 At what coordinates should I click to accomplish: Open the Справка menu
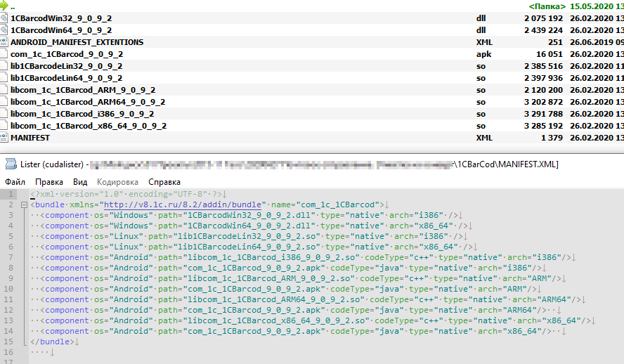tap(164, 182)
